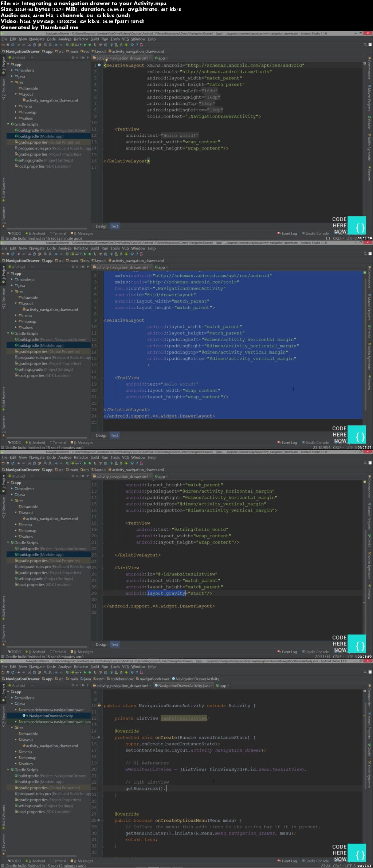Expand values folder in third frame tree
This screenshot has width=373, height=868.
pyautogui.click(x=16, y=537)
